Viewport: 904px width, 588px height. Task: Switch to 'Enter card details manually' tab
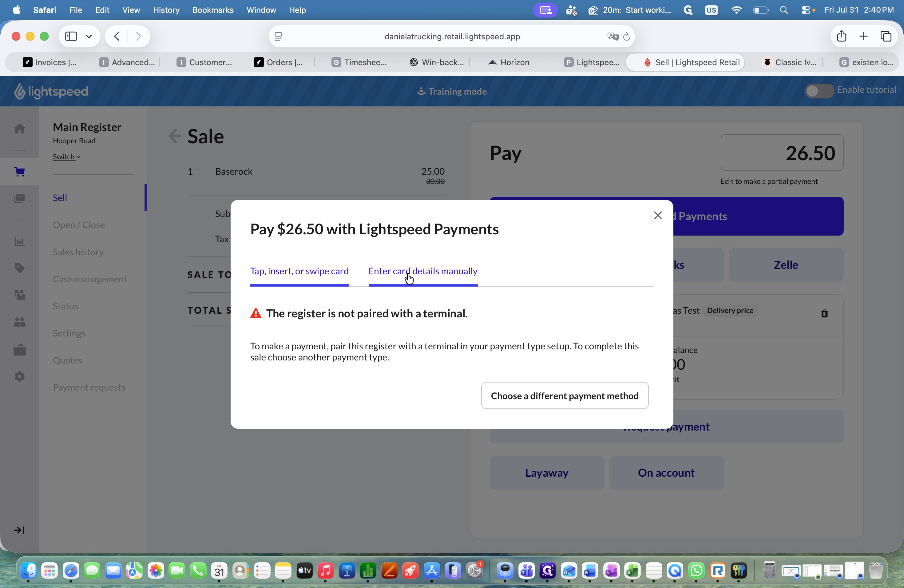423,271
